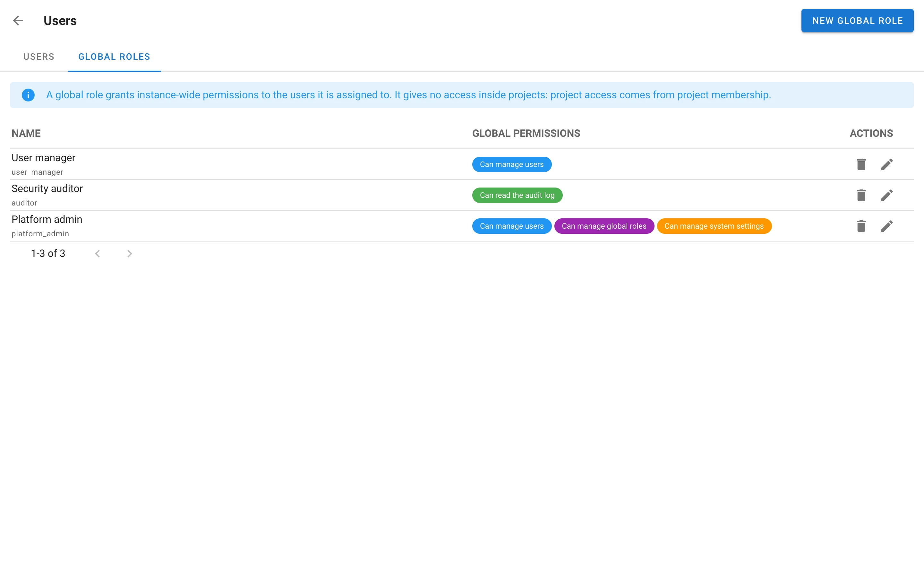Screen dimensions: 924x578
Task: Click the 'platform_admin' identifier text
Action: pos(40,233)
